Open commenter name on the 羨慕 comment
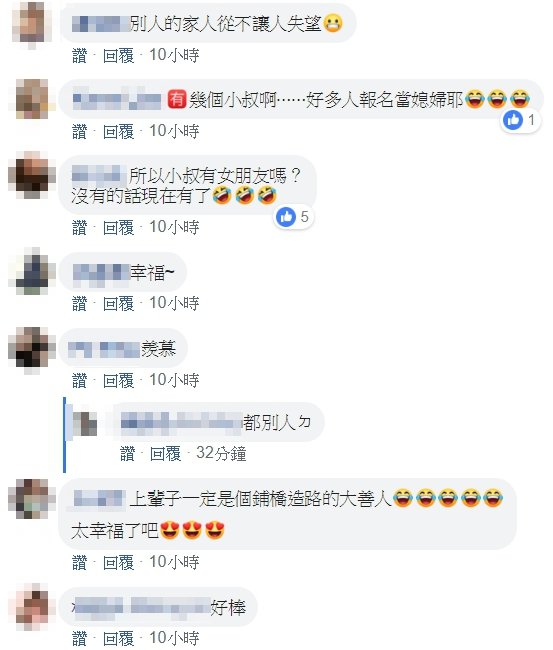553x650 pixels. [104, 349]
